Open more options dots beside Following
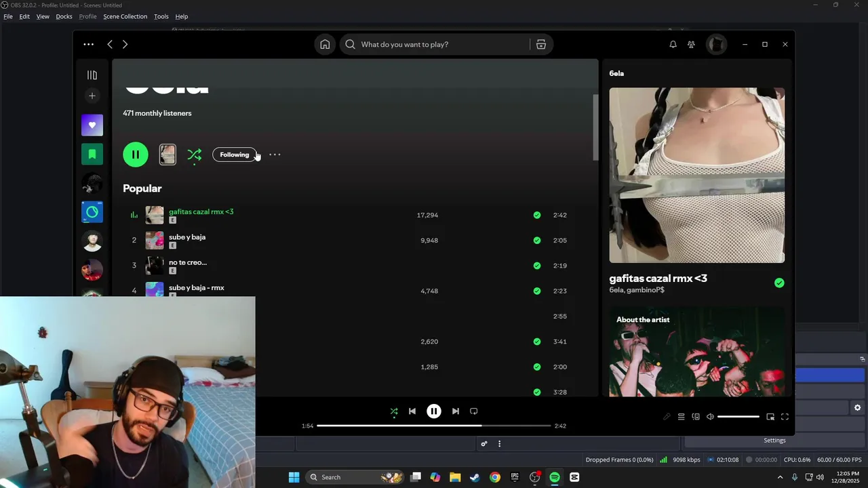Image resolution: width=868 pixels, height=488 pixels. tap(275, 155)
